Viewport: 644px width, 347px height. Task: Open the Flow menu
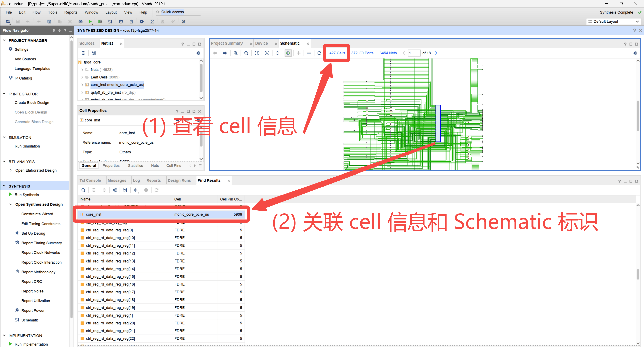pyautogui.click(x=36, y=12)
